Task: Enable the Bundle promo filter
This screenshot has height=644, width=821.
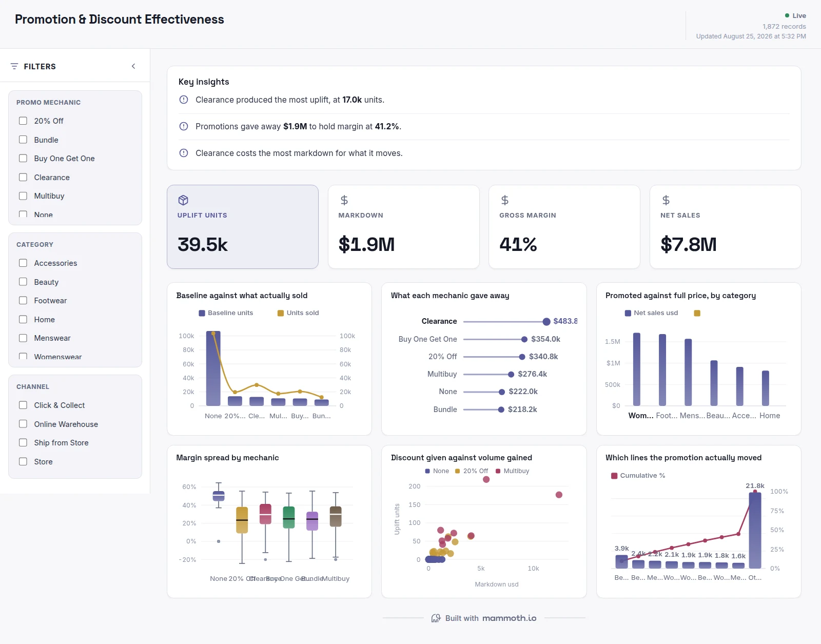Action: pyautogui.click(x=23, y=140)
